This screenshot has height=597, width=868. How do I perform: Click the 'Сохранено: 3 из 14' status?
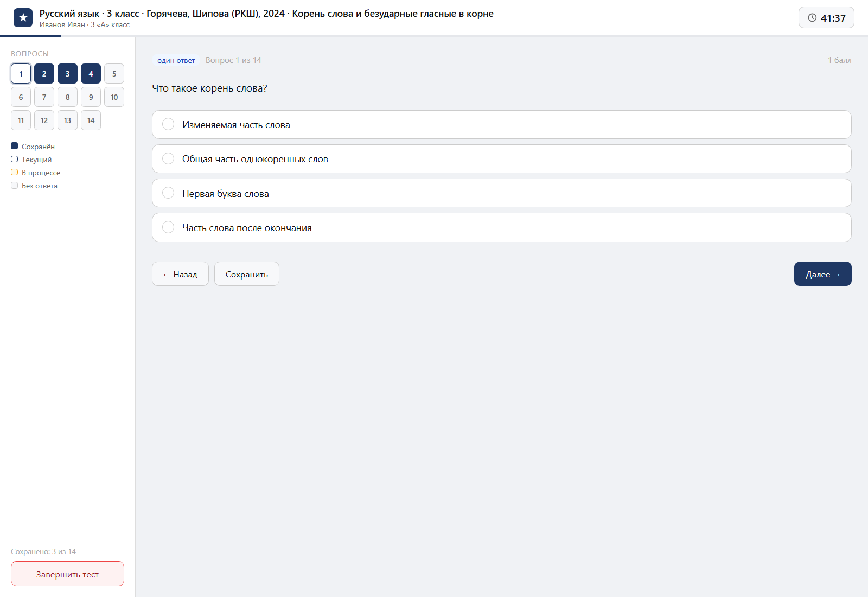click(43, 551)
